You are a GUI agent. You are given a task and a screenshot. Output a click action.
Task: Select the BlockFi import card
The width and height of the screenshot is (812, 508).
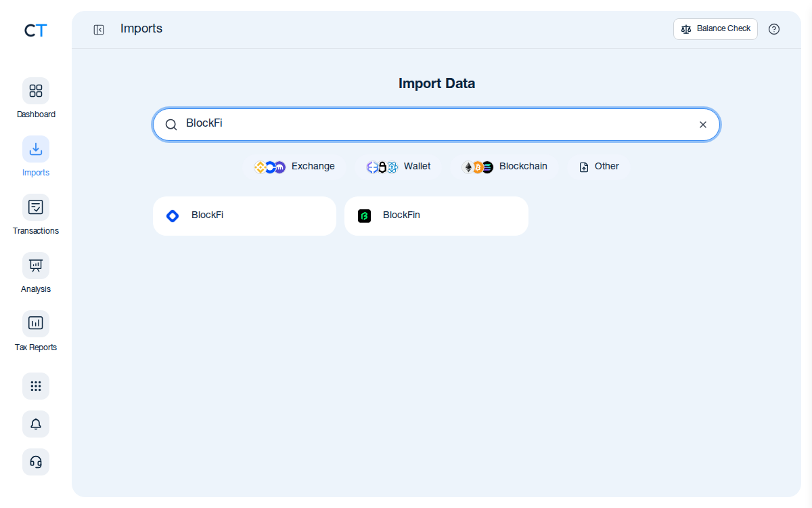[x=244, y=216]
